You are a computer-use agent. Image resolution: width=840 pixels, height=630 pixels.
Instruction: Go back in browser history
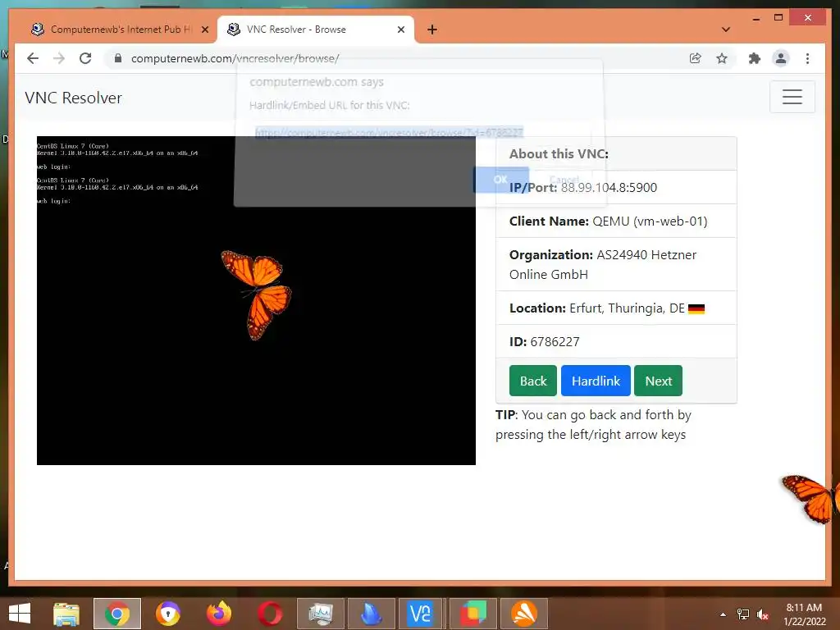pyautogui.click(x=33, y=58)
